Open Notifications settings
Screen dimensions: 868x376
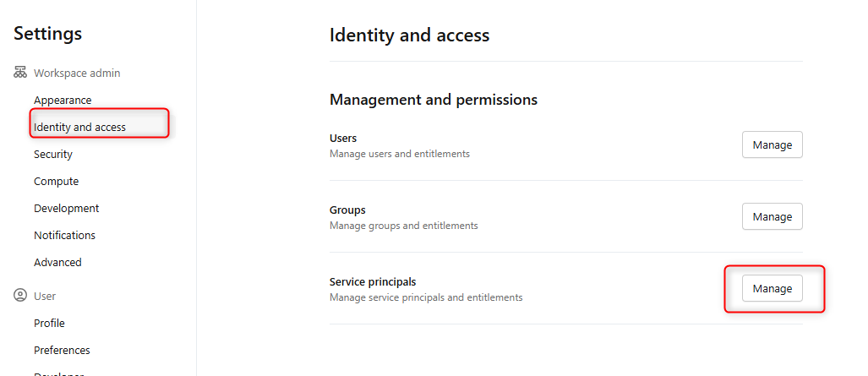point(64,236)
